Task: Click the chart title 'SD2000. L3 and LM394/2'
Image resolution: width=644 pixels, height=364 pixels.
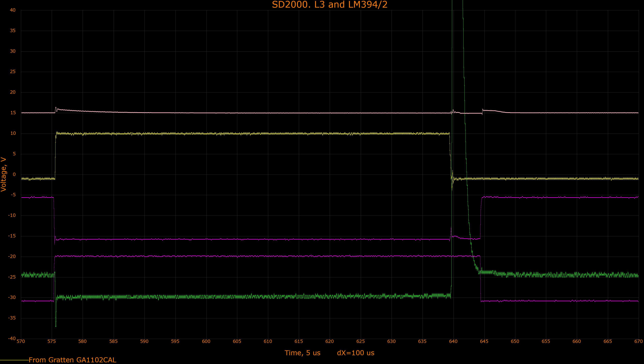Action: [330, 5]
